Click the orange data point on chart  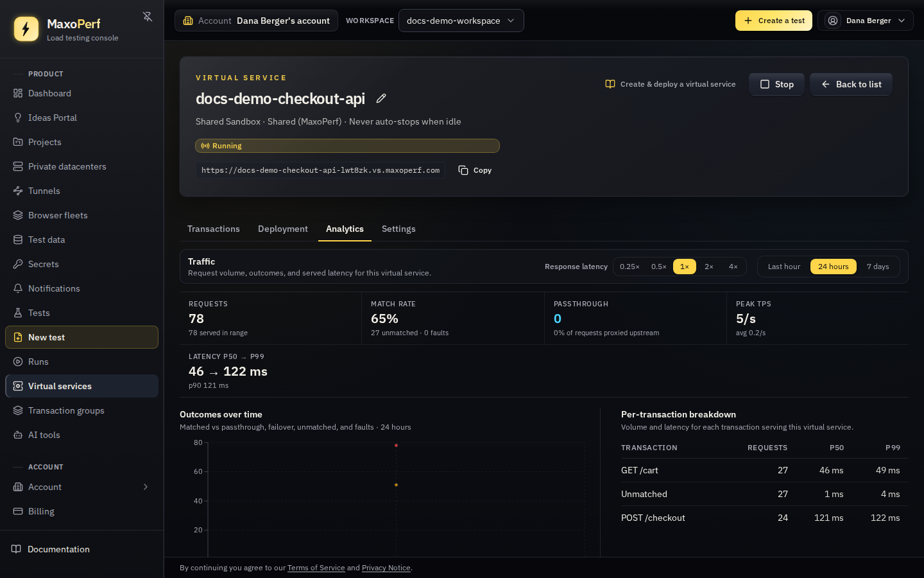click(x=396, y=485)
